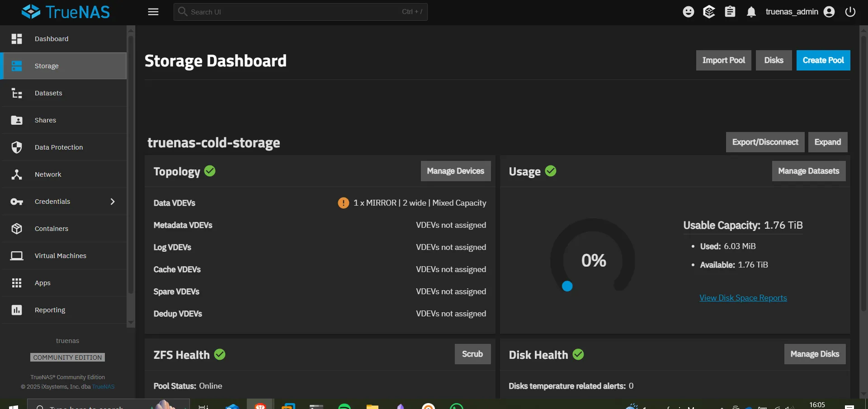Click the Manage Datasets button
Image resolution: width=868 pixels, height=409 pixels.
(x=809, y=171)
